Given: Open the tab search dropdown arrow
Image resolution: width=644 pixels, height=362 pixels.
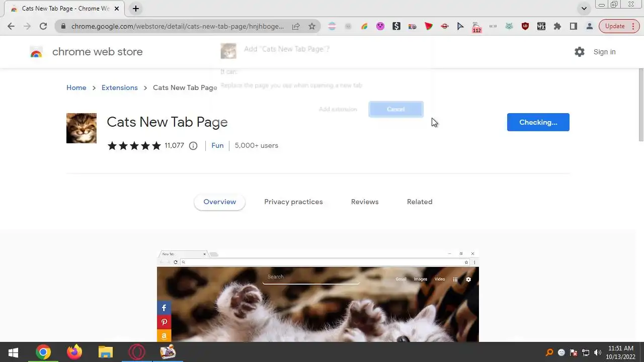Looking at the screenshot, I should pos(584,9).
